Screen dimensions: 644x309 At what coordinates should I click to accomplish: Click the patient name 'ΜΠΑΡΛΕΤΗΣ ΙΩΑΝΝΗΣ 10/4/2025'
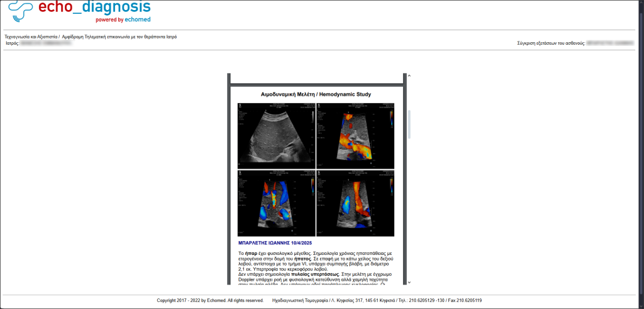(x=275, y=243)
